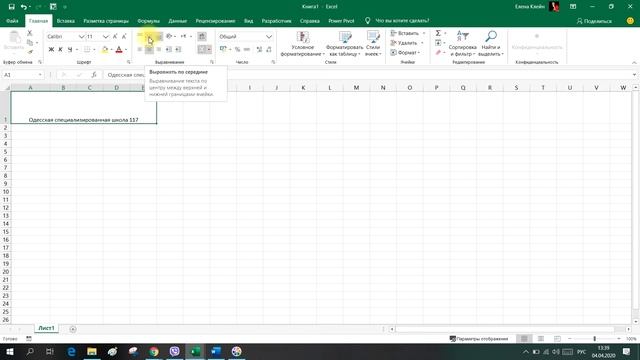Image resolution: width=640 pixels, height=360 pixels.
Task: Open Условное форматирование menu
Action: [x=303, y=44]
